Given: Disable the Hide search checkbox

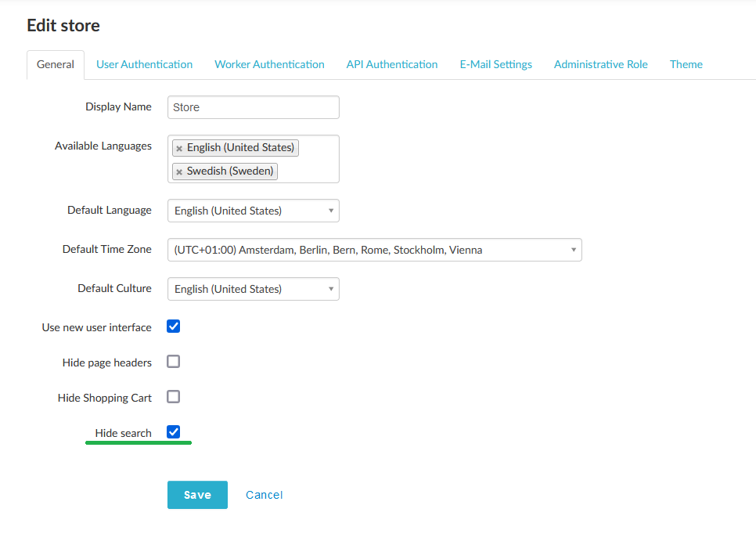Looking at the screenshot, I should tap(173, 431).
